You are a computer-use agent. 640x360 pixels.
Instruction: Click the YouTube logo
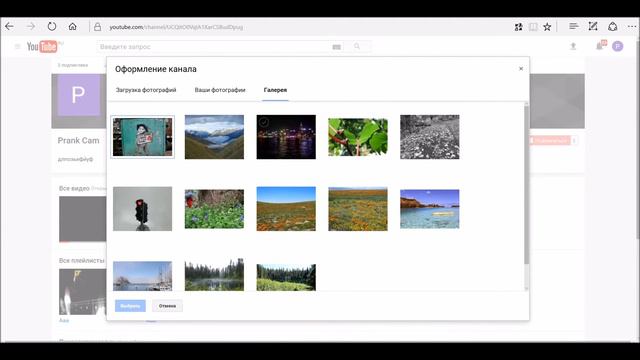(43, 47)
